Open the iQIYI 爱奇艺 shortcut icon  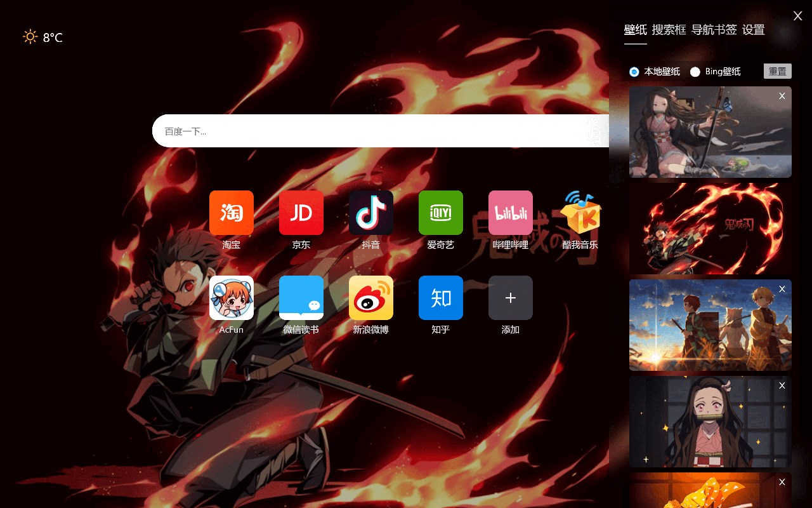coord(441,213)
